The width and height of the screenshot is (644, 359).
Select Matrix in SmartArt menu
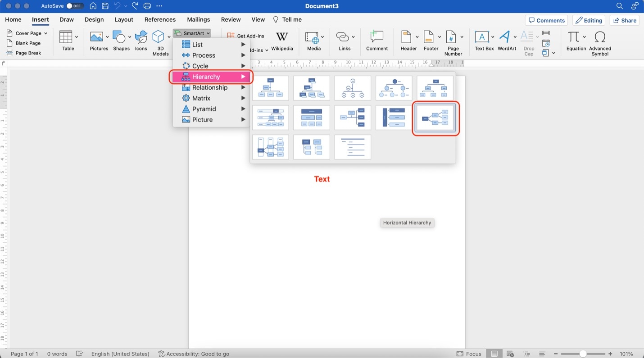[x=211, y=98]
